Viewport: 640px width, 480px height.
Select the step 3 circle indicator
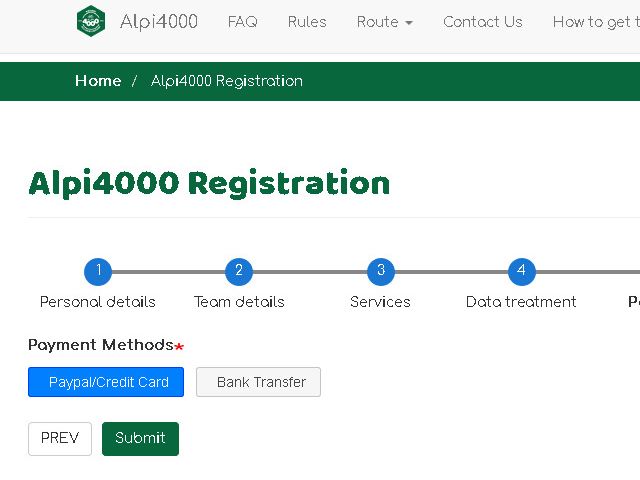click(x=380, y=271)
